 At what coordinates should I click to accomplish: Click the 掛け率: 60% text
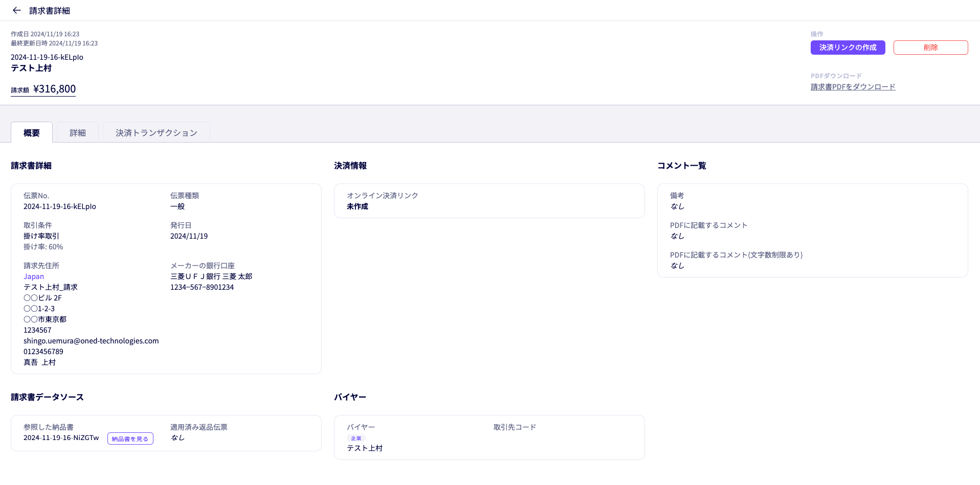coord(43,247)
